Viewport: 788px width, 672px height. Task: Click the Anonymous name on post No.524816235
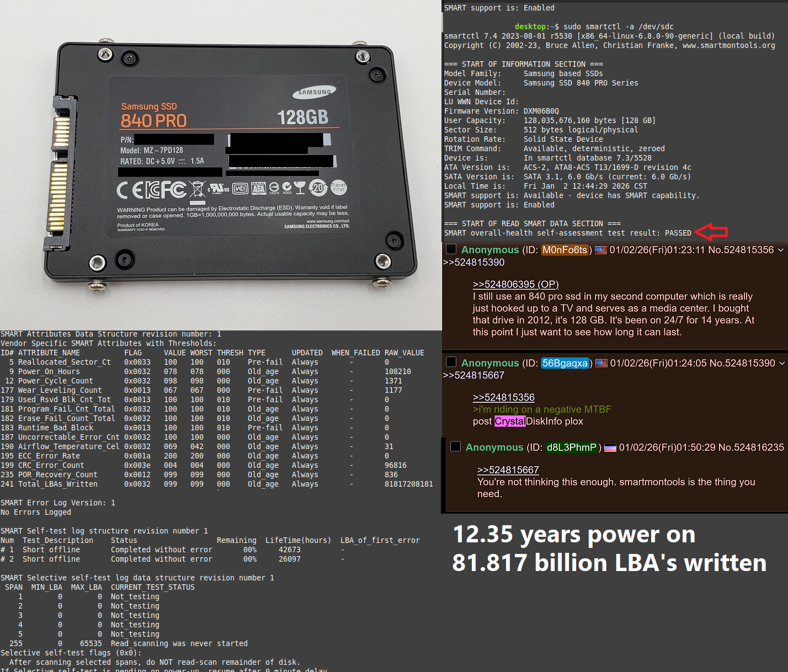tap(494, 447)
